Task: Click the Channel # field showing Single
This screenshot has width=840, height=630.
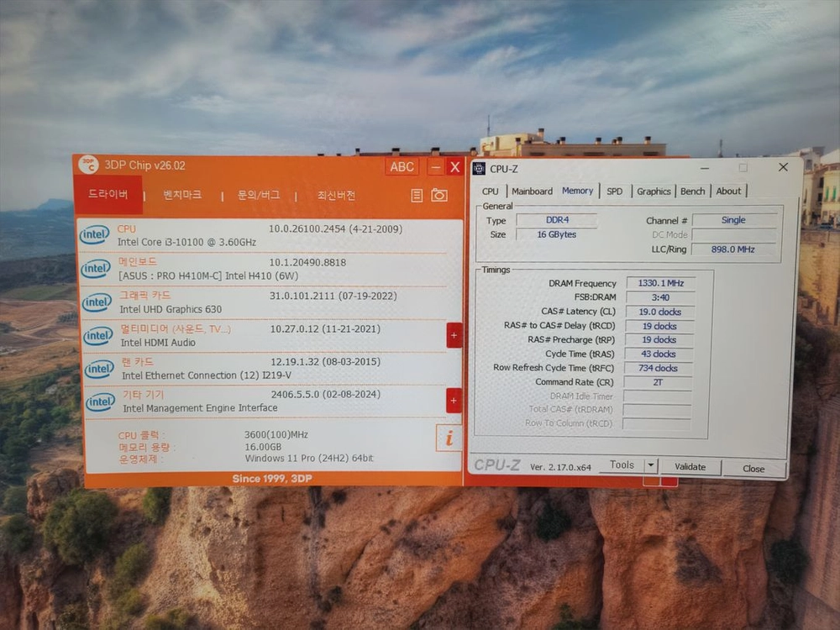Action: click(x=733, y=219)
